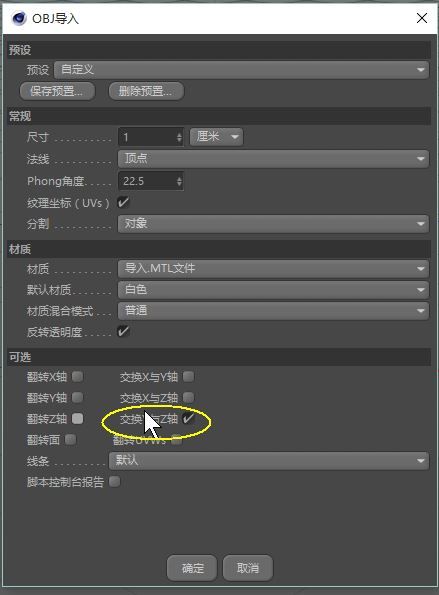Screen dimensions: 439x595
Task: Click the 确定 confirm button
Action: coord(192,568)
